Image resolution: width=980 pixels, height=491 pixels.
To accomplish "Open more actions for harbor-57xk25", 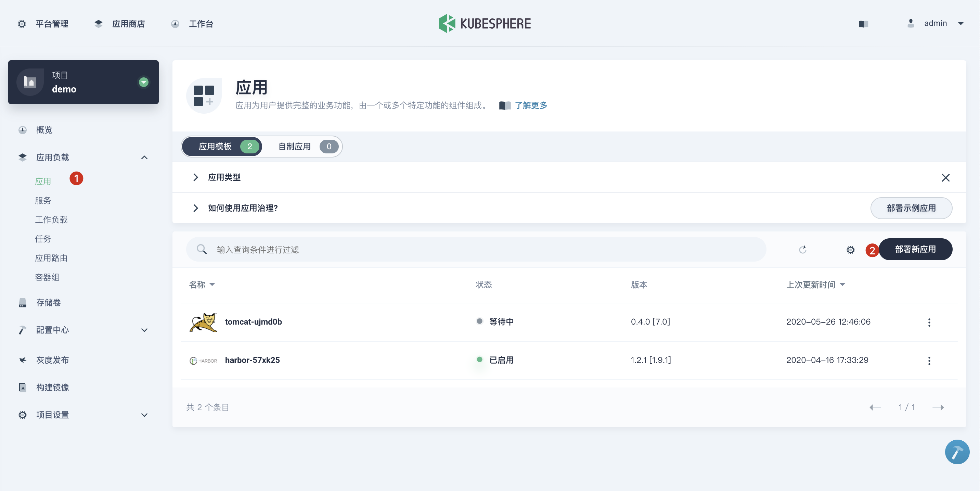I will pyautogui.click(x=929, y=361).
